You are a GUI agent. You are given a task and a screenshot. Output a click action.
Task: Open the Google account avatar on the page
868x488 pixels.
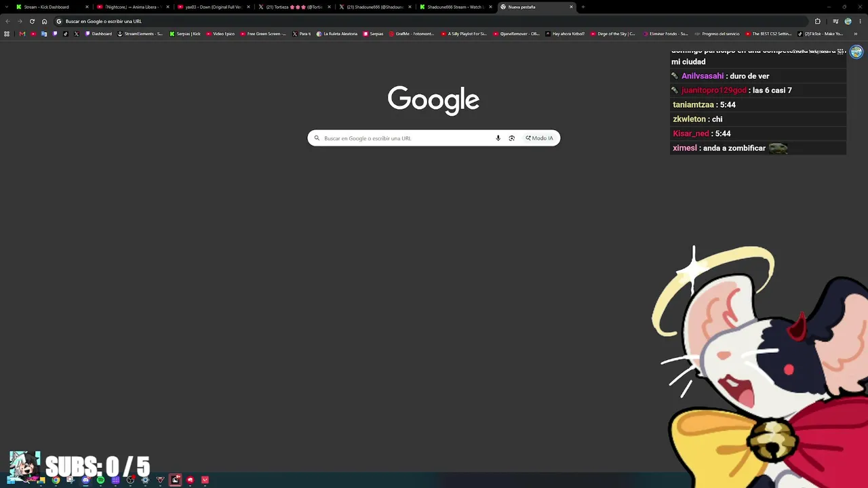click(x=856, y=52)
